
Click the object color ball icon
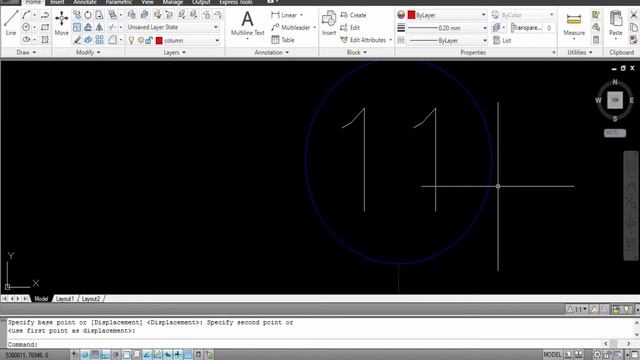tap(401, 15)
